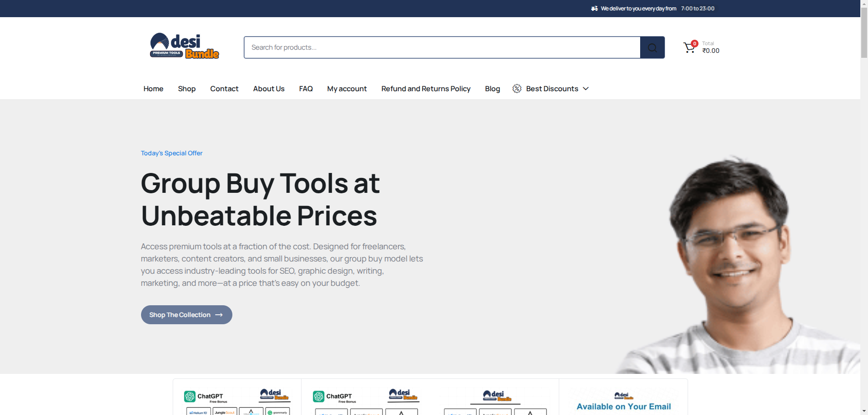Go to the FAQ section
Viewport: 868px width, 415px height.
[306, 89]
